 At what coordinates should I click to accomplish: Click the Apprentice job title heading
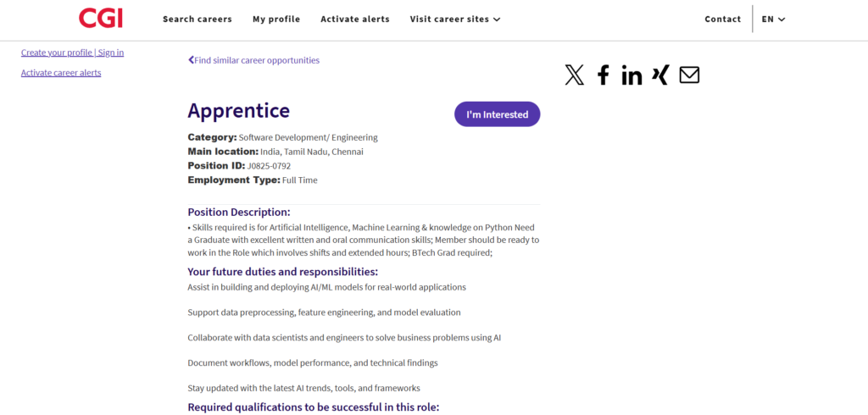[238, 111]
